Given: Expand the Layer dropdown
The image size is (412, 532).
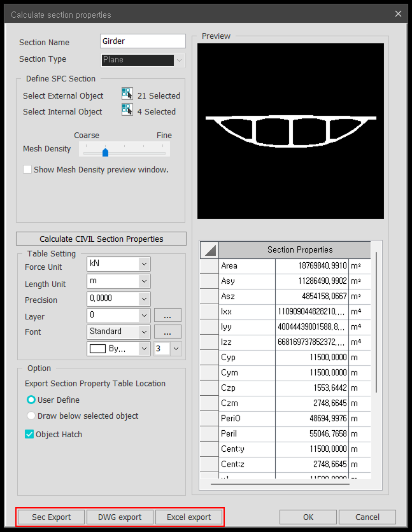Looking at the screenshot, I should (145, 316).
